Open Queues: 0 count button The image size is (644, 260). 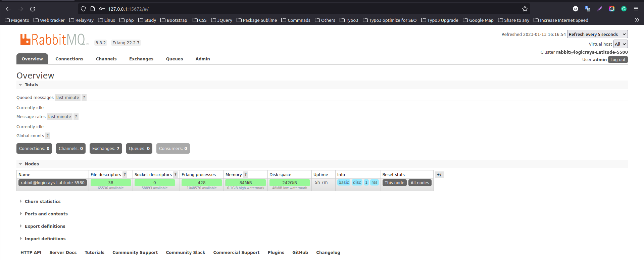click(139, 149)
